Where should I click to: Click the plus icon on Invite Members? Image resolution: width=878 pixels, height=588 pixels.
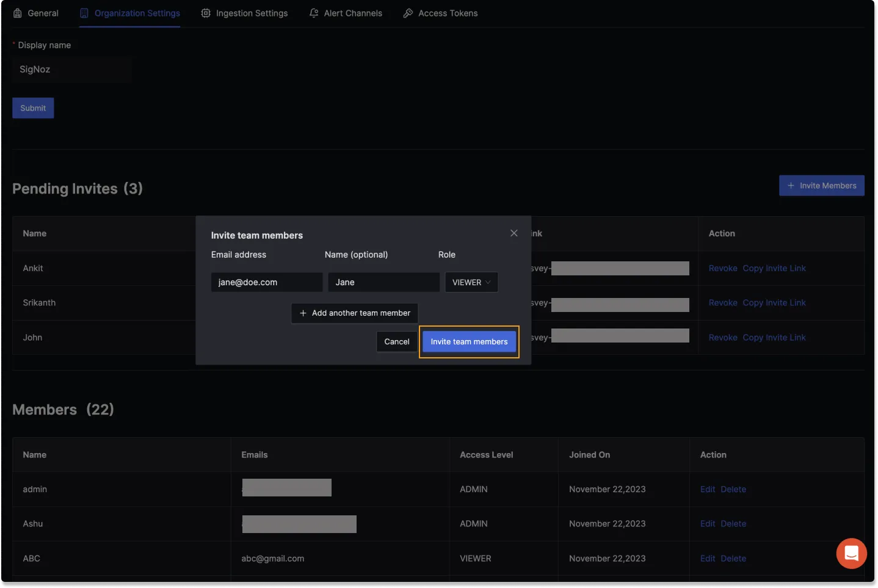click(x=791, y=186)
